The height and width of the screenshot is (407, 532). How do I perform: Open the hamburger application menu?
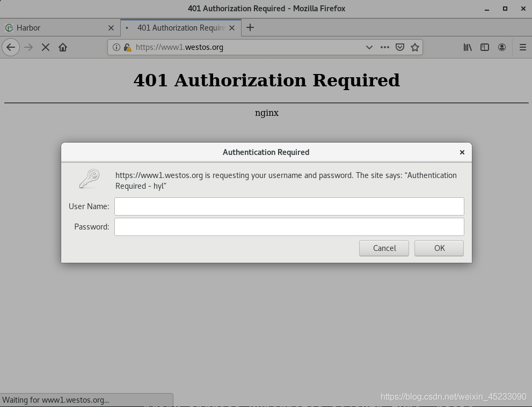point(523,47)
